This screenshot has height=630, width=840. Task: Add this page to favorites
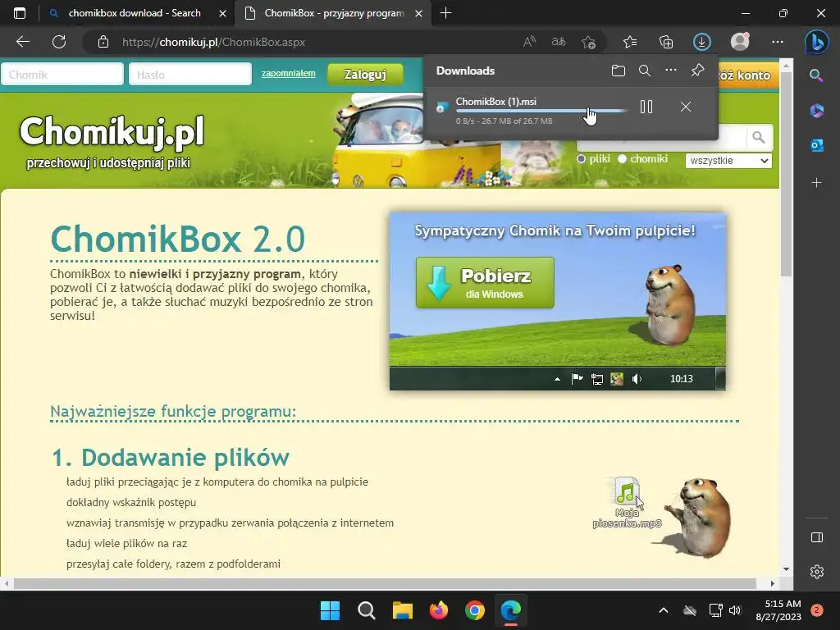588,42
